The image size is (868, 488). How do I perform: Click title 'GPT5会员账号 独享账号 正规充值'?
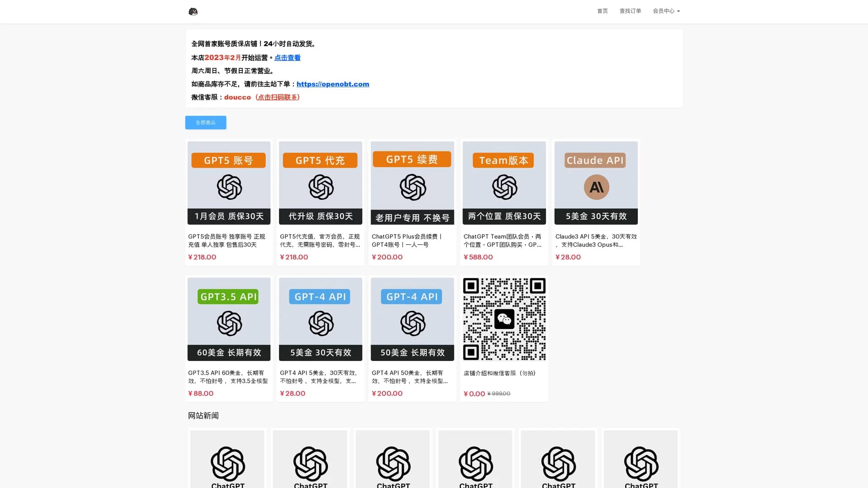tap(226, 240)
